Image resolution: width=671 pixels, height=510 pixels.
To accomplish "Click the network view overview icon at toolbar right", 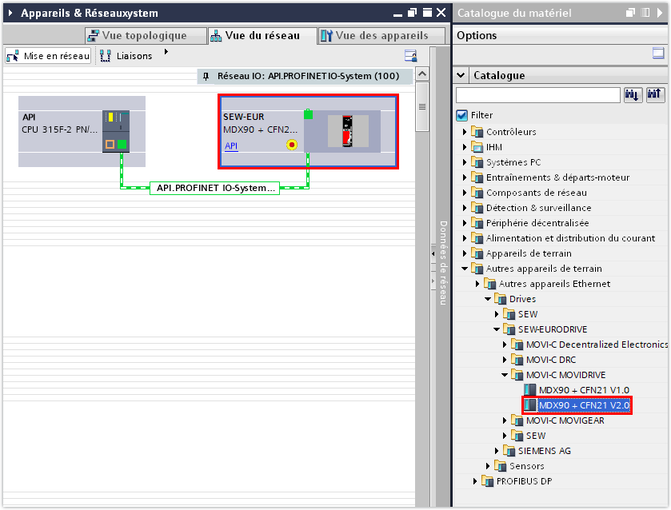I will [x=410, y=56].
